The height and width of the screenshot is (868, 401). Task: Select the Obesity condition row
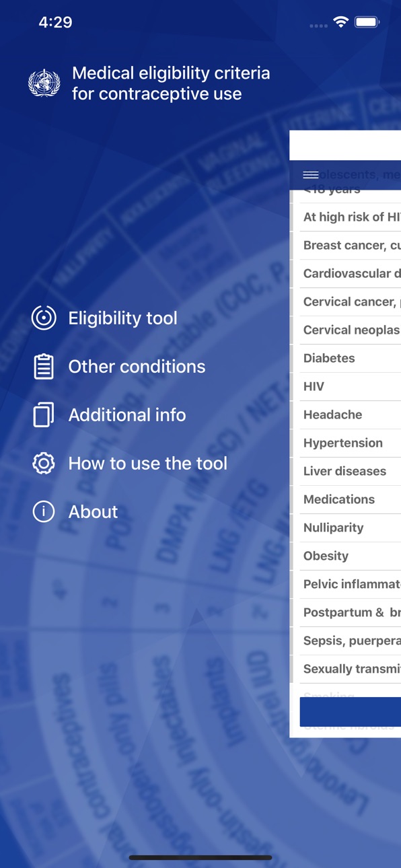tap(350, 556)
